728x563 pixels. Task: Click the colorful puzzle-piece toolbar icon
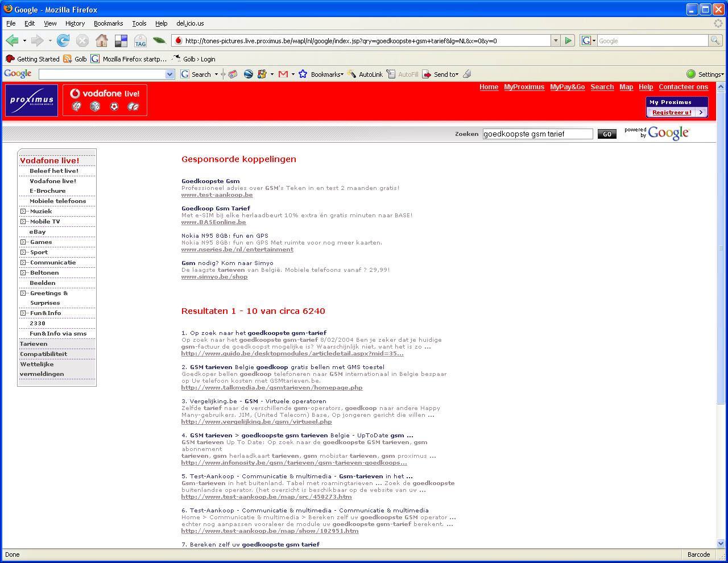pos(262,74)
